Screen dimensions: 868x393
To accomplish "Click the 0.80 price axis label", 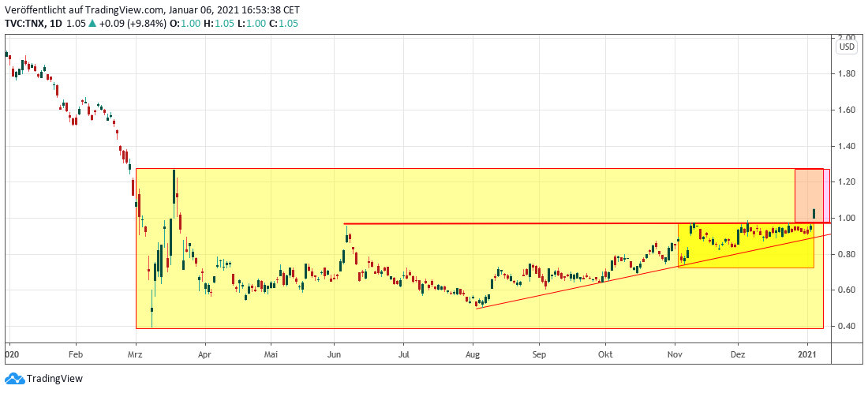I will [847, 254].
